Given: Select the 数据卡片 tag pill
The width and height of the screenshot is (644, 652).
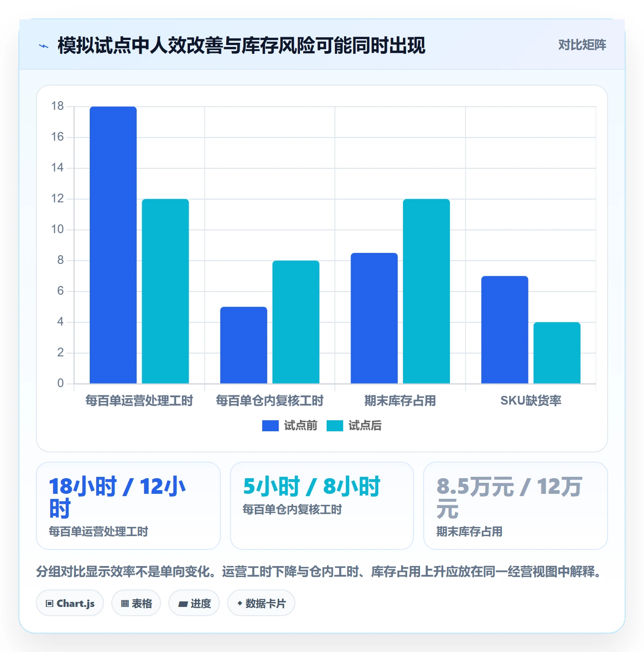Looking at the screenshot, I should pyautogui.click(x=261, y=603).
